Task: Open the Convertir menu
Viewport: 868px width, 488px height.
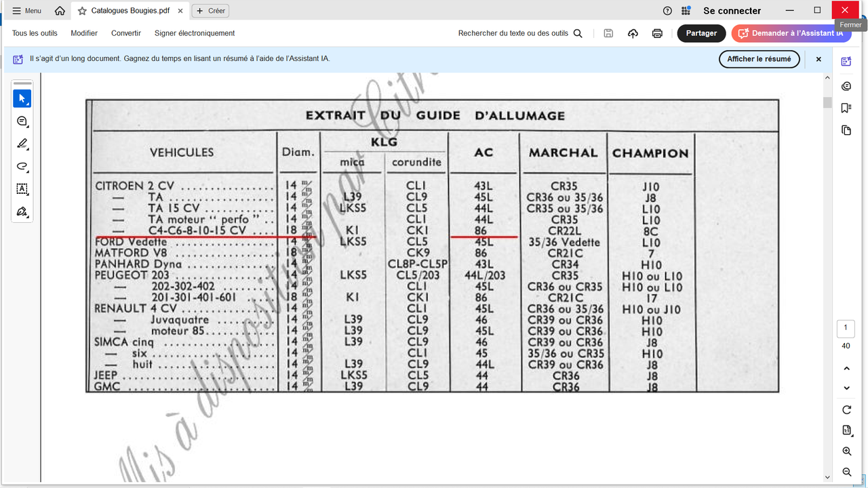Action: 126,33
